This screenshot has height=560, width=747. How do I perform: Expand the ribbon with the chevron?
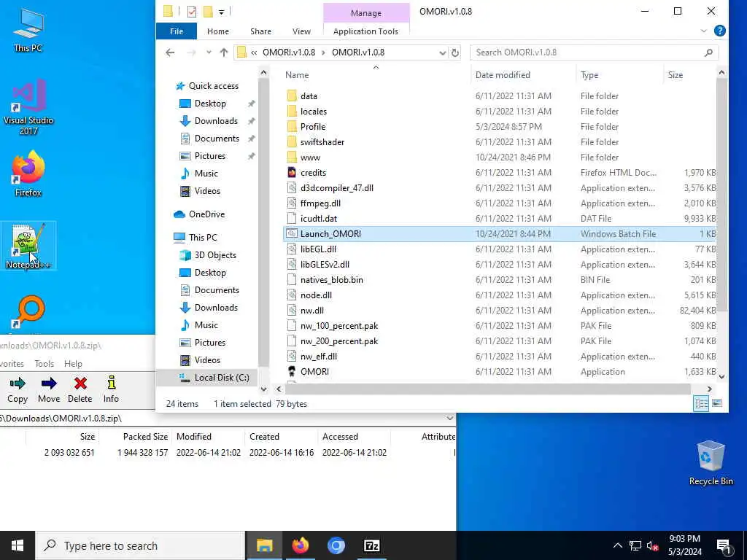703,31
